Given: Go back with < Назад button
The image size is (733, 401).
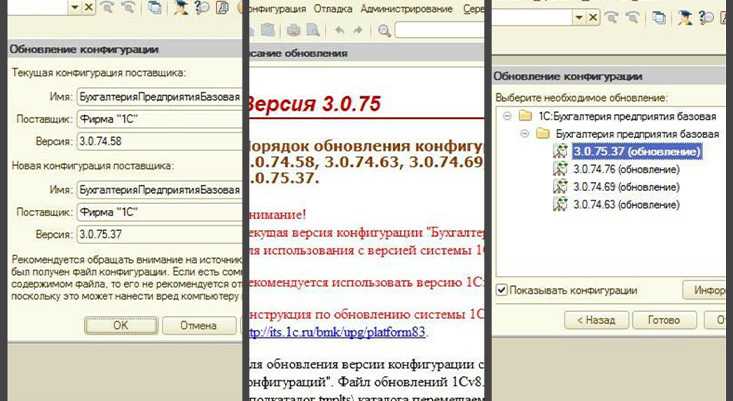Looking at the screenshot, I should (x=596, y=320).
